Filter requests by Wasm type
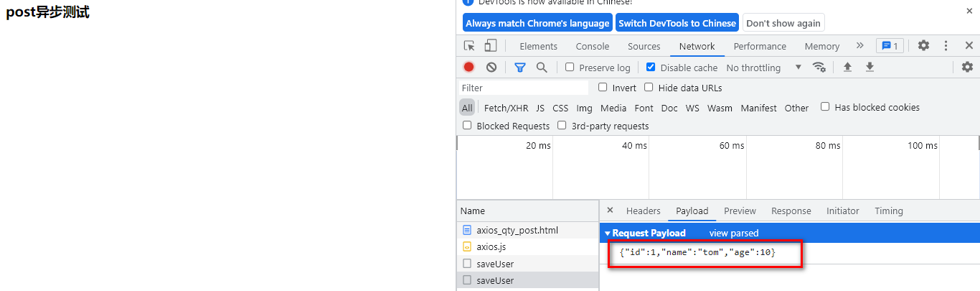 (x=720, y=108)
